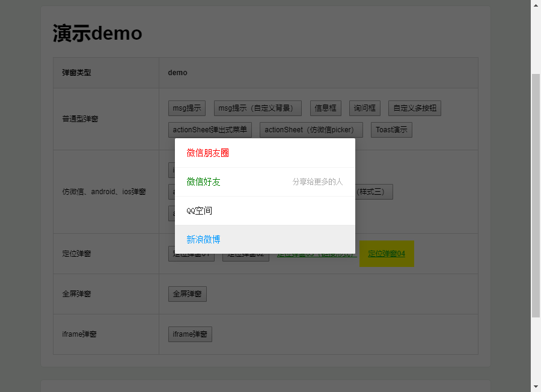Click the 普通型弹窗 row label

tap(80, 119)
